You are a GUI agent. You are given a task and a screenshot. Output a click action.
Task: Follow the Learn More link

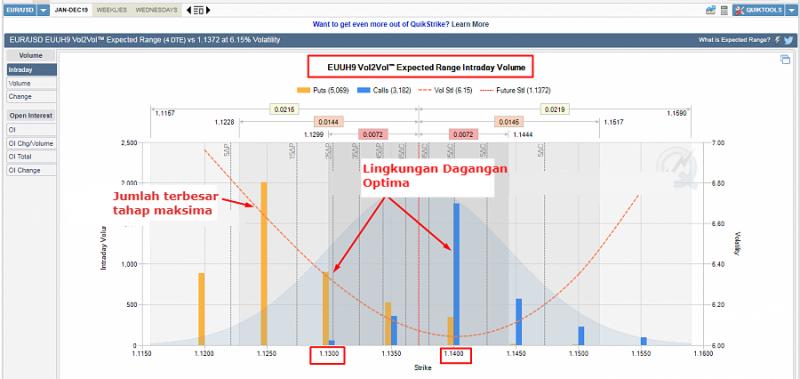pyautogui.click(x=470, y=24)
